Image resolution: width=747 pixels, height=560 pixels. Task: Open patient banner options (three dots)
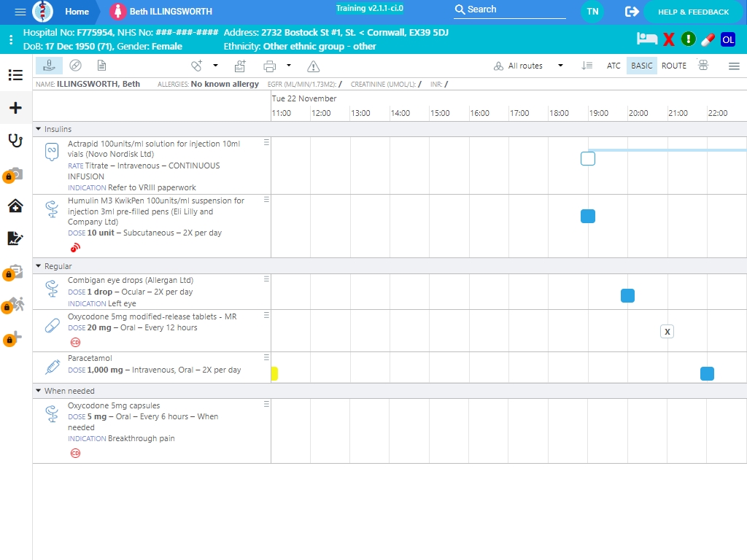click(11, 39)
